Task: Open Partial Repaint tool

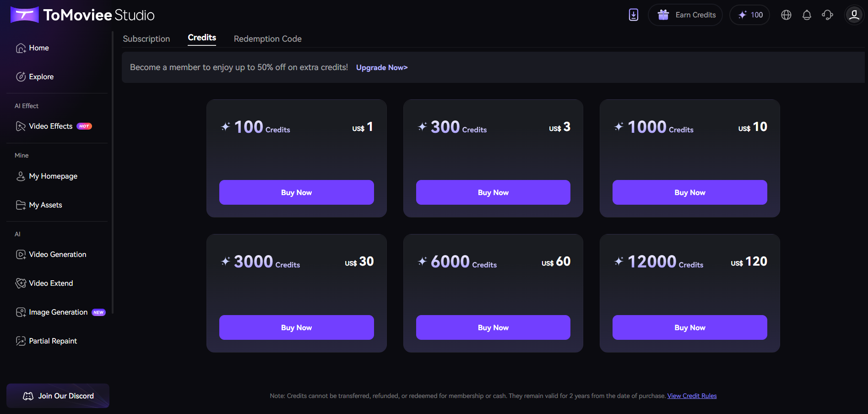Action: coord(53,341)
